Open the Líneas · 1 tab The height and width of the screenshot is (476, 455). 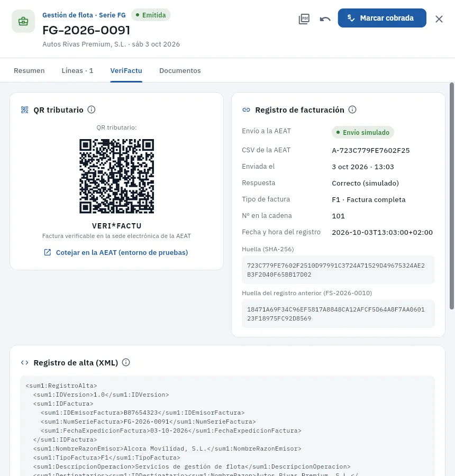coord(77,70)
